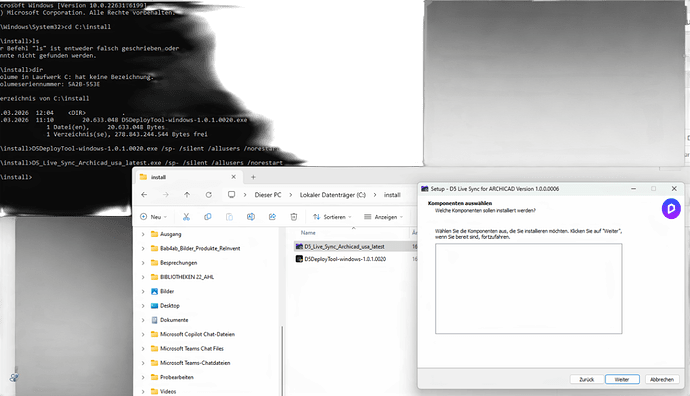Image resolution: width=690 pixels, height=396 pixels.
Task: Select the BIBLIOTHEKEN 22_AHL folder
Action: click(187, 277)
